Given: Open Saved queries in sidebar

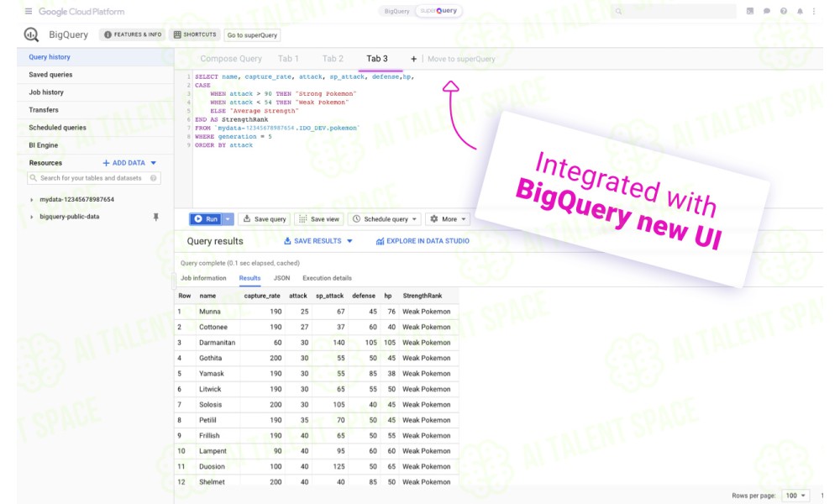Looking at the screenshot, I should tap(96, 75).
